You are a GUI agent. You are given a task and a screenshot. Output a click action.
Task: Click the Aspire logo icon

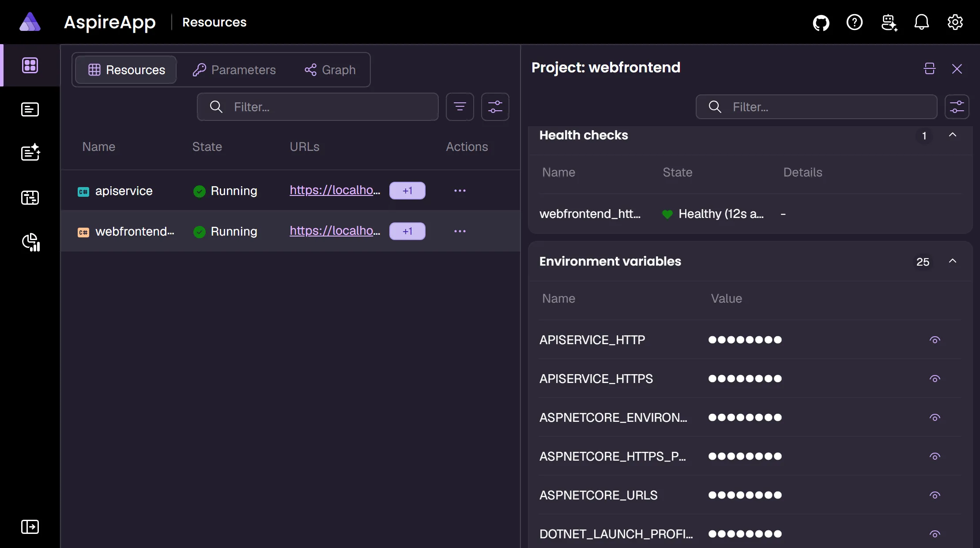click(30, 22)
